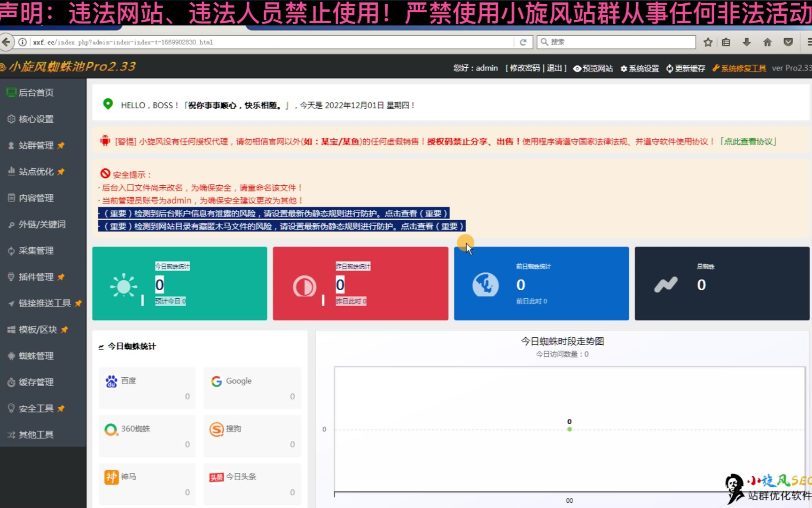This screenshot has width=812, height=508.
Task: Reload the page with the refresh icon
Action: click(523, 42)
